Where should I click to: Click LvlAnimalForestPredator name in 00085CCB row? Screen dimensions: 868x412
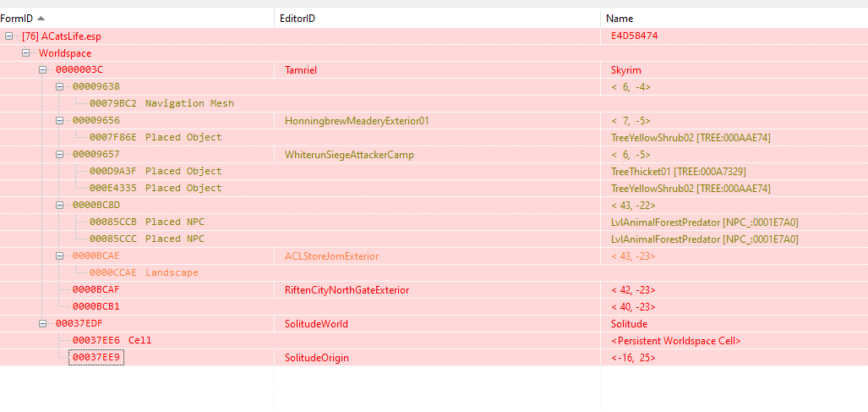pyautogui.click(x=704, y=222)
